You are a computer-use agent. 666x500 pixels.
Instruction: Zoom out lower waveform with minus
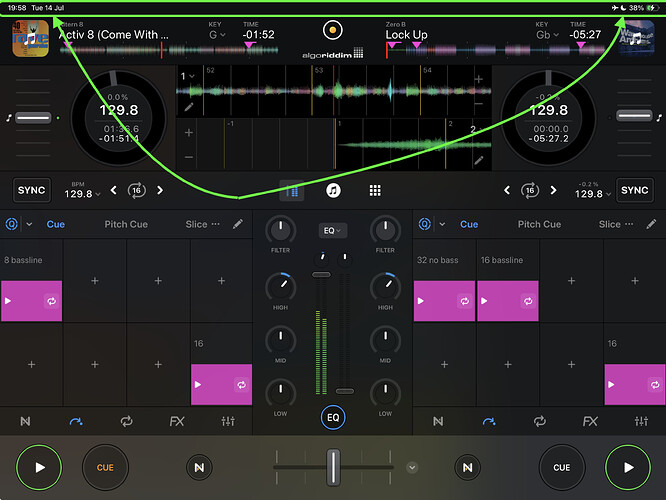pyautogui.click(x=189, y=157)
